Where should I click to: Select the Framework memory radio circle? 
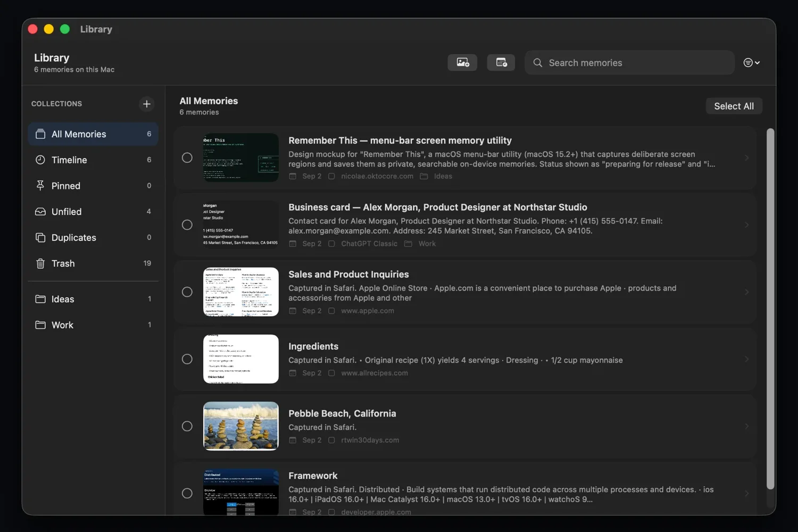[x=187, y=493]
